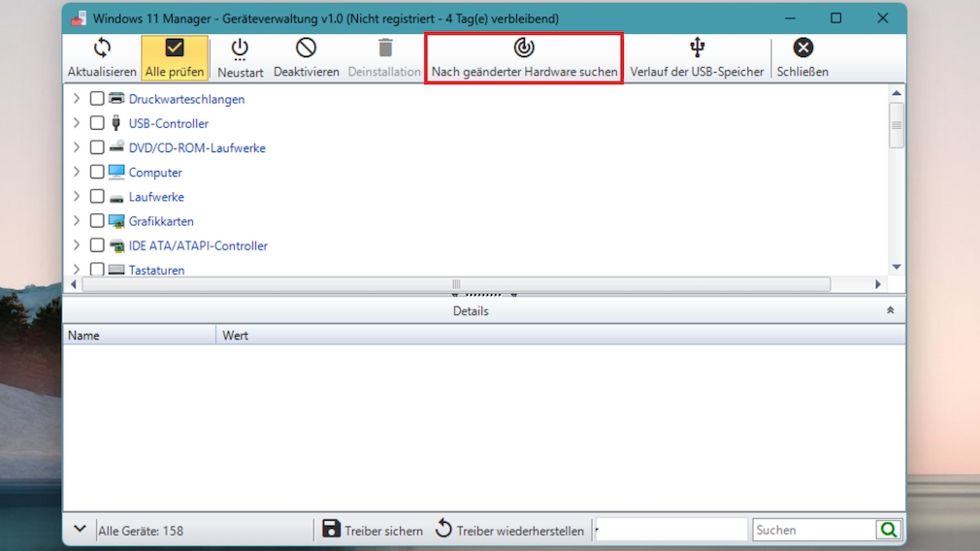Screen dimensions: 980x551
Task: Collapse the Details panel
Action: (890, 310)
